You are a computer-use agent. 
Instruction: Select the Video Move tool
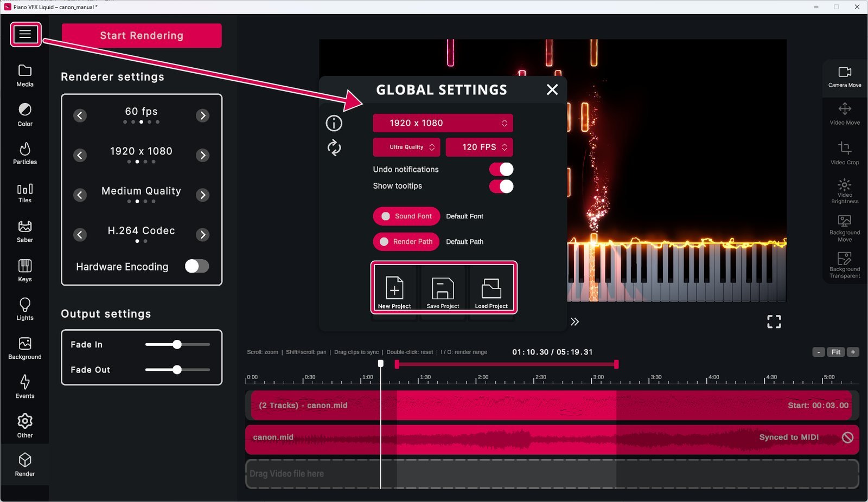tap(845, 114)
